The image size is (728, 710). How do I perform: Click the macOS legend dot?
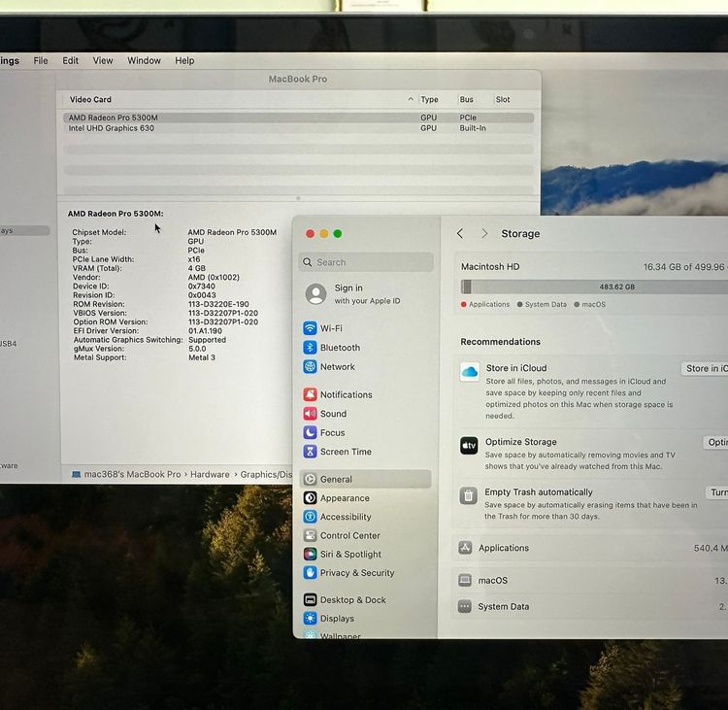point(577,304)
